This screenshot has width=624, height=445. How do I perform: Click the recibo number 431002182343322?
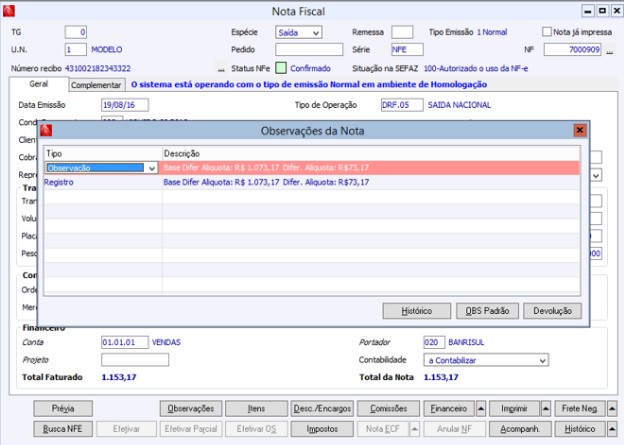point(98,68)
